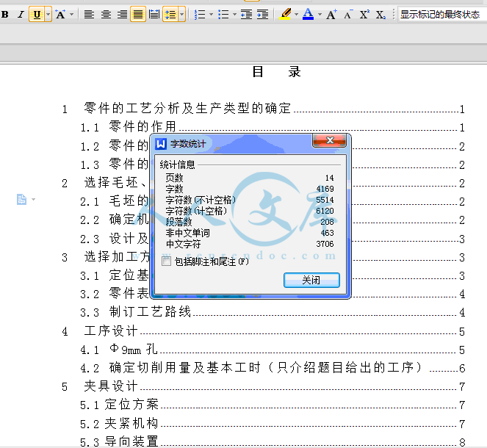The height and width of the screenshot is (448, 487).
Task: Toggle bold formatting
Action: [x=5, y=14]
